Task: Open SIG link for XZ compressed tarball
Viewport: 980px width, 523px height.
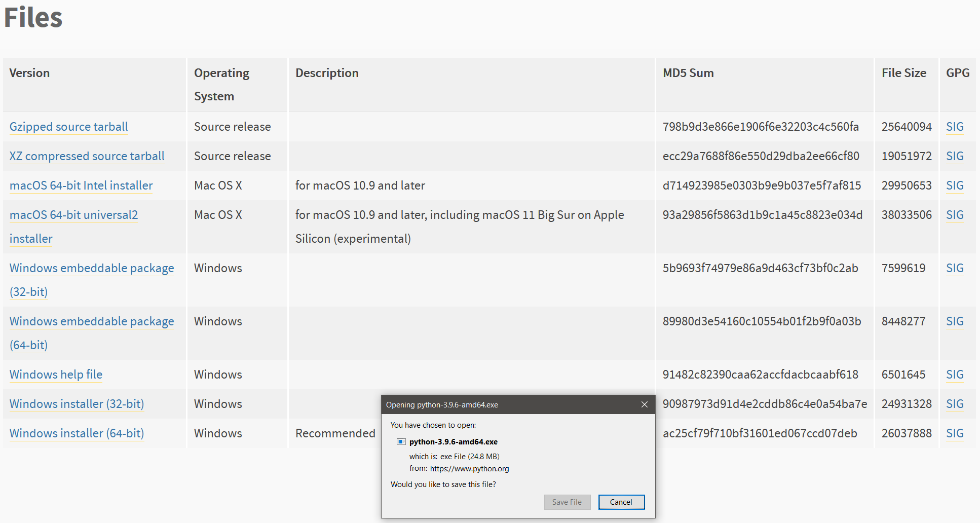Action: (x=955, y=156)
